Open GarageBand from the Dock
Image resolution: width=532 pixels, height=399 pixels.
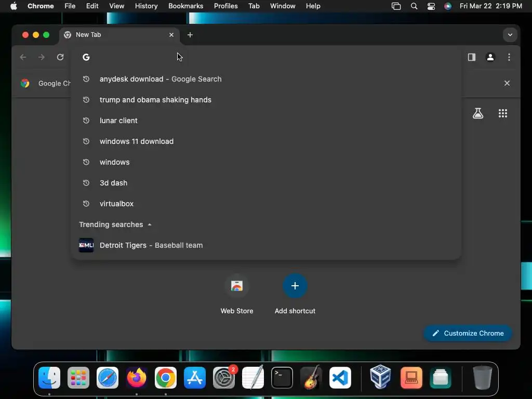tap(311, 378)
